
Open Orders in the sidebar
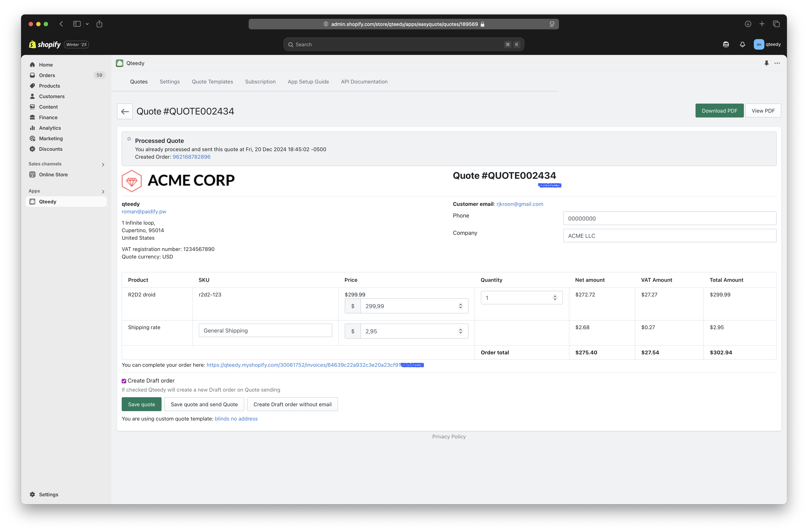tap(47, 75)
